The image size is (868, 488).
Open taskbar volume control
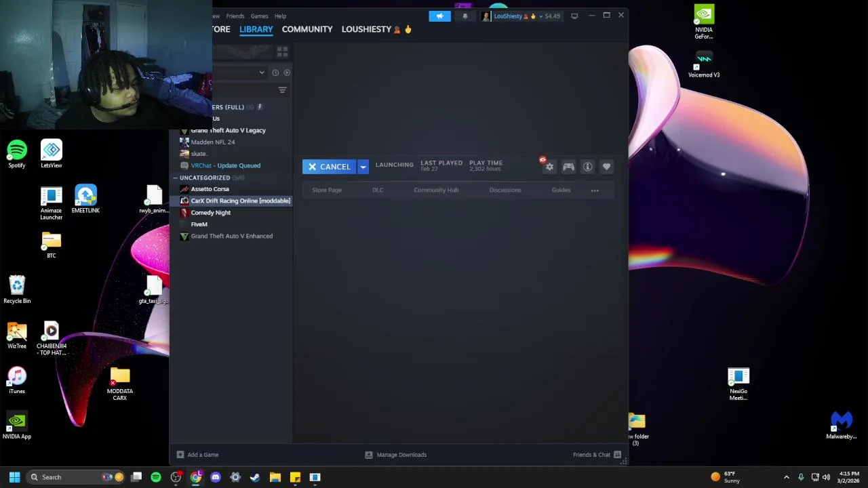[x=826, y=477]
